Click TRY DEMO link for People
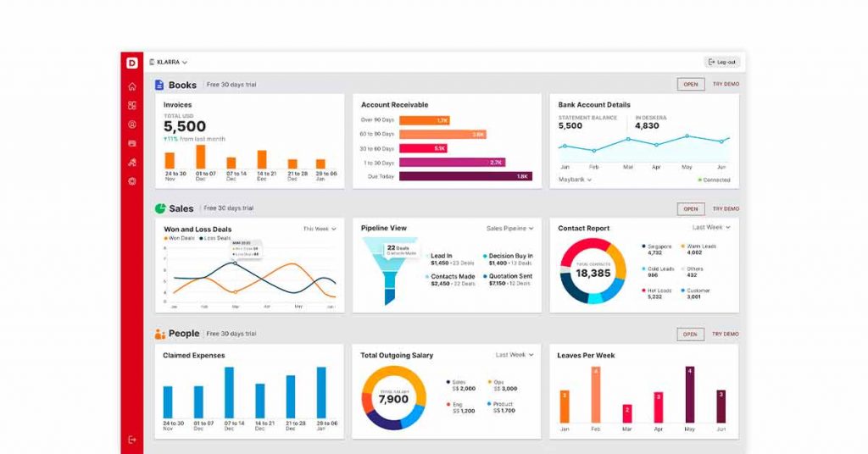Image resolution: width=868 pixels, height=454 pixels. pos(726,334)
